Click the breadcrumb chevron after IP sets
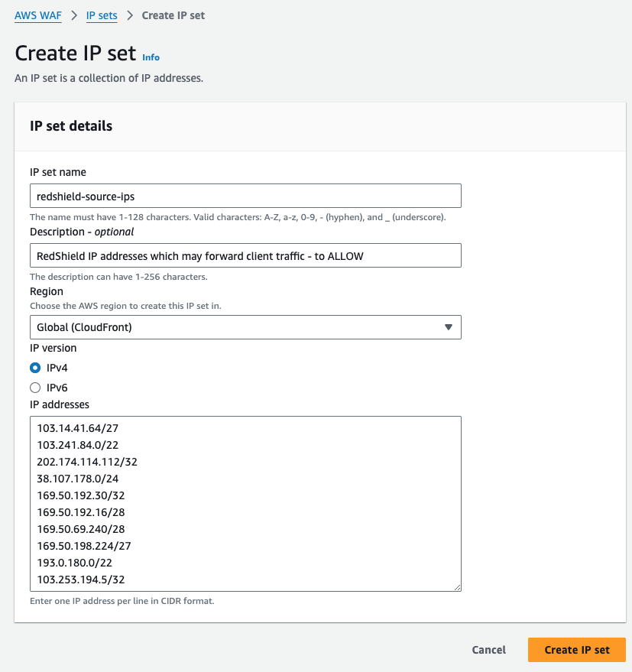 pyautogui.click(x=130, y=15)
